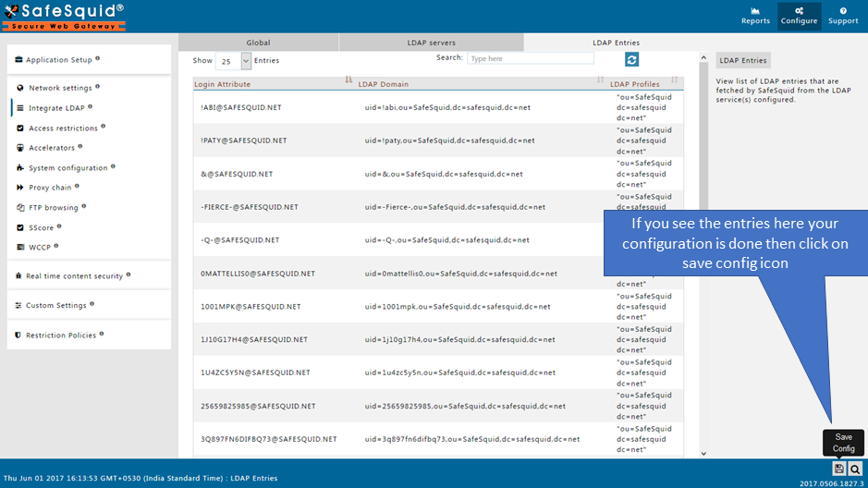This screenshot has height=488, width=868.
Task: Click the LDAP Entries help label
Action: pyautogui.click(x=743, y=60)
